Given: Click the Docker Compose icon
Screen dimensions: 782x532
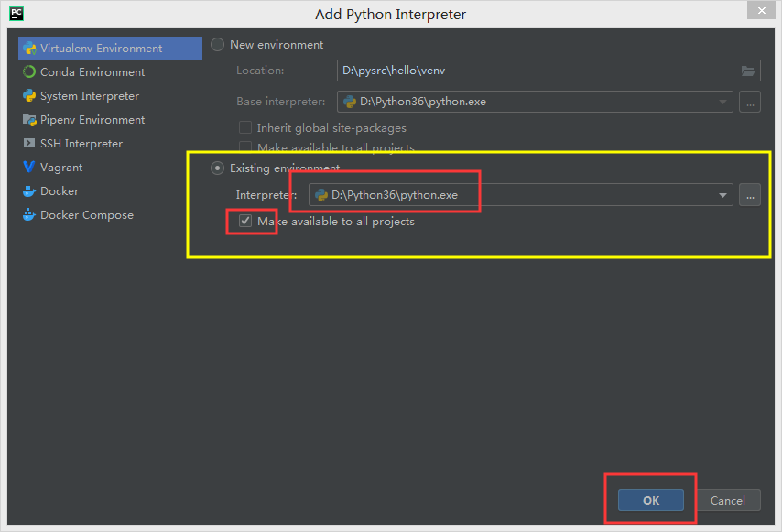Looking at the screenshot, I should tap(29, 215).
